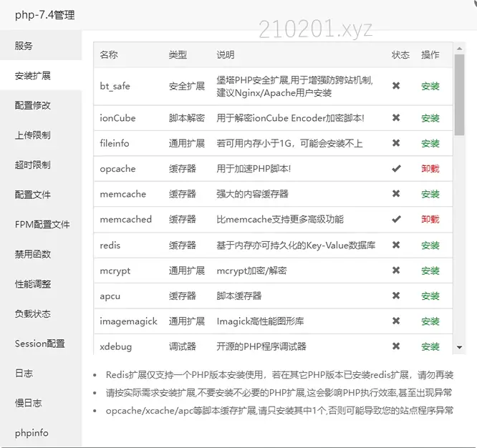The width and height of the screenshot is (477, 448).
Task: Install the xdebug extension
Action: pos(430,346)
